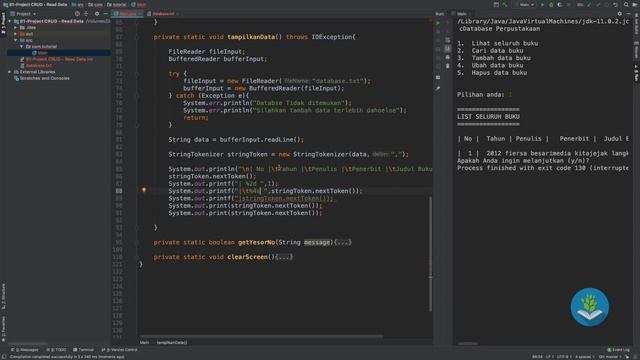Collapse the com.tutorial package

coord(22,47)
